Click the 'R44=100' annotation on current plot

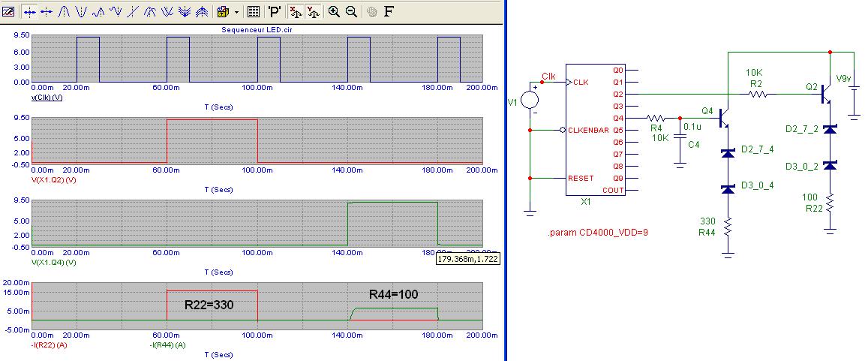394,294
